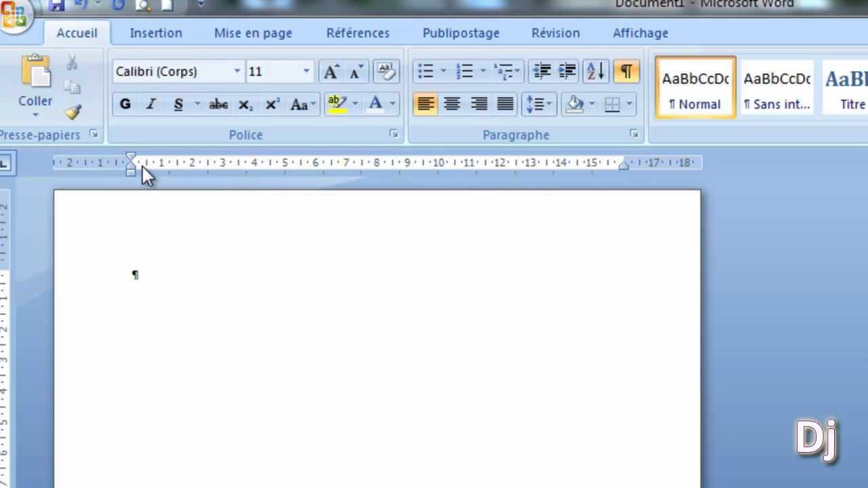Expand underline style options arrow
This screenshot has width=868, height=488.
point(197,104)
